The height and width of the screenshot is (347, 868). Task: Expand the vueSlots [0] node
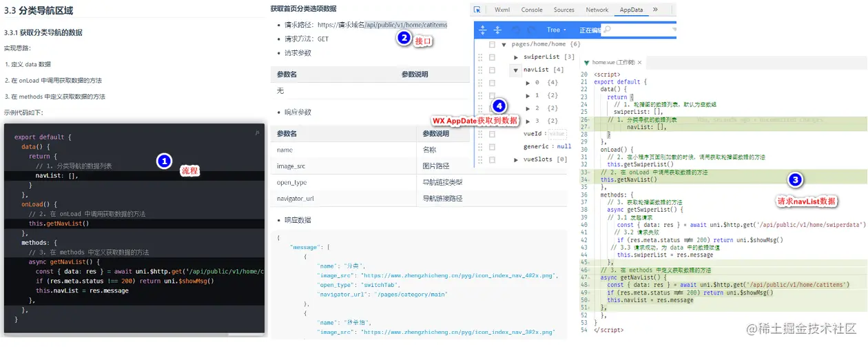tap(516, 159)
